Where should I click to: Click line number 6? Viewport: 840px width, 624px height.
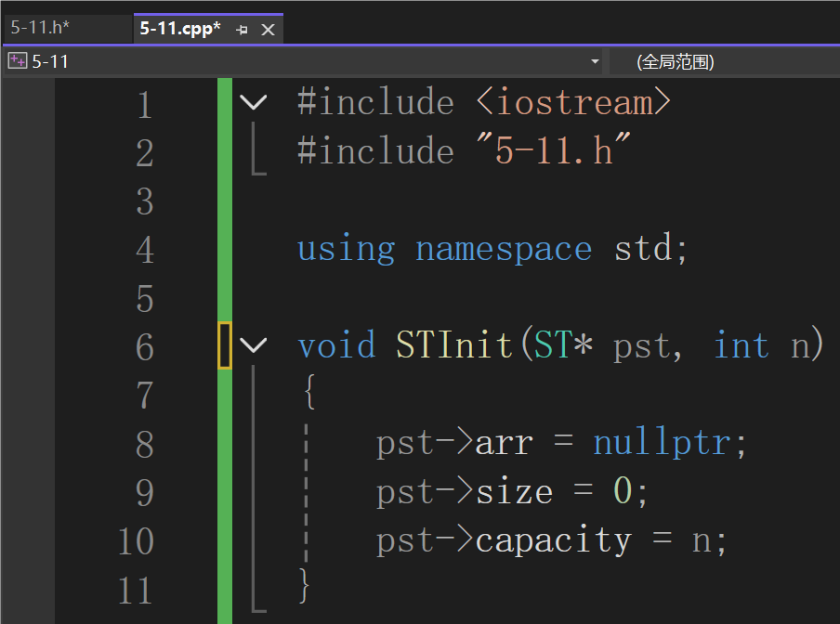145,346
